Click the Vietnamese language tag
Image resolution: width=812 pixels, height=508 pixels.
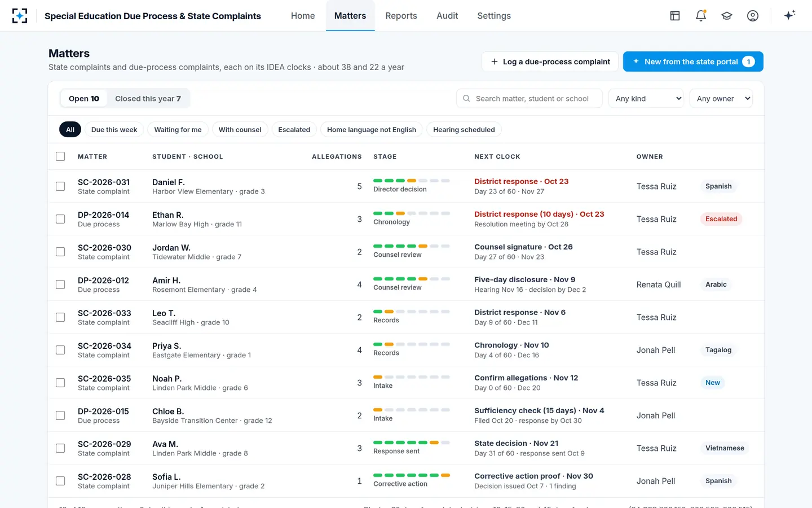pos(725,448)
